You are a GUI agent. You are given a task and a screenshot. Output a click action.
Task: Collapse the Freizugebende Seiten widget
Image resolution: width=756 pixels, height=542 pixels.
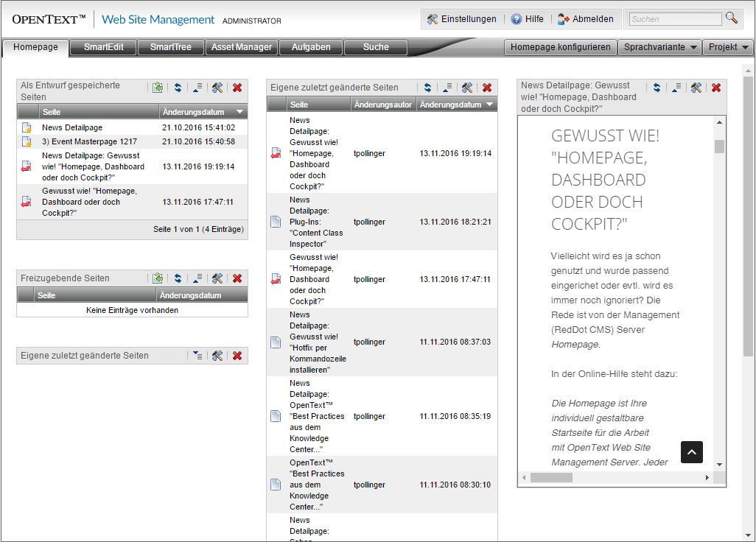click(197, 278)
